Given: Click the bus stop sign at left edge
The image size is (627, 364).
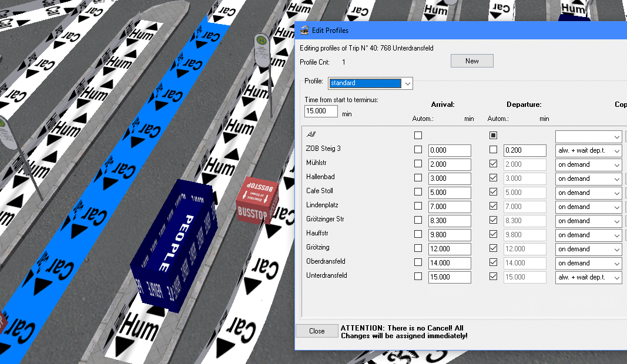Looking at the screenshot, I should coord(5,132).
